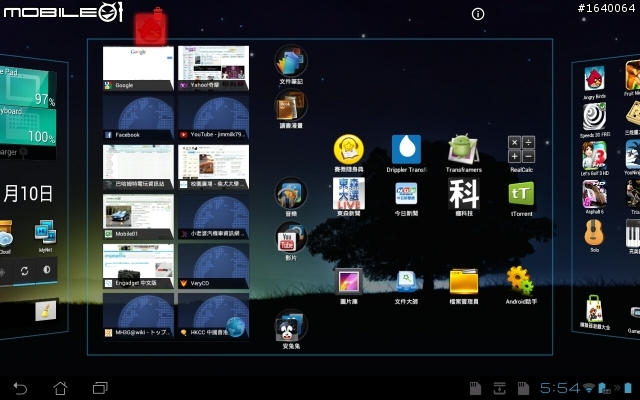
Task: Open the HKCC bookmark tile
Action: [x=213, y=316]
